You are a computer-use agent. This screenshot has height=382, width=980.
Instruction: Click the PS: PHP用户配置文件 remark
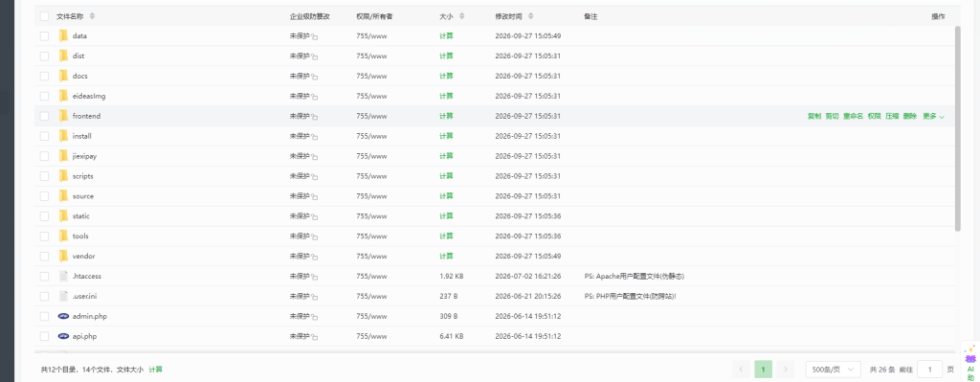point(630,297)
